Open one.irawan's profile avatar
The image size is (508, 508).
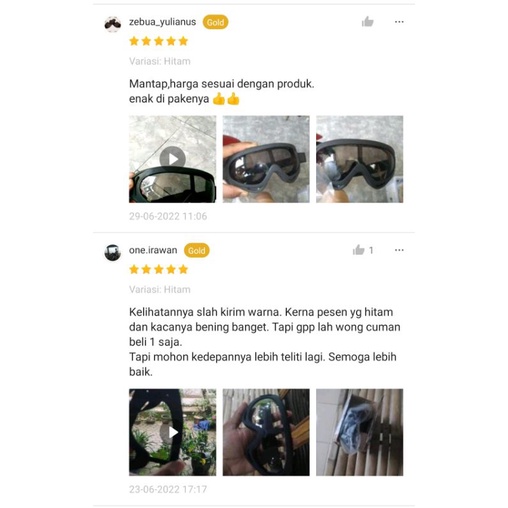tap(113, 252)
